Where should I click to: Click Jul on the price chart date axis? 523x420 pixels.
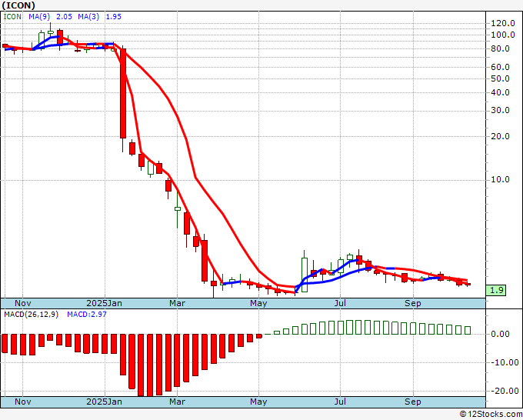click(x=340, y=303)
